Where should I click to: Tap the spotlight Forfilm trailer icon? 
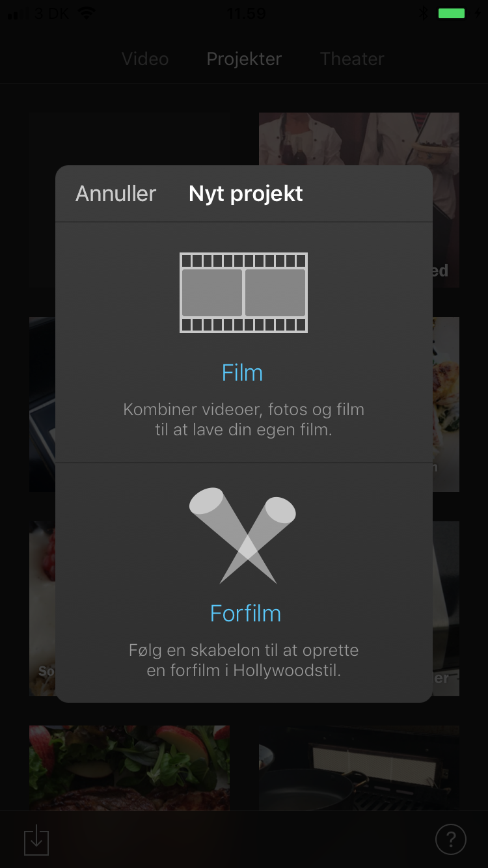coord(243,535)
